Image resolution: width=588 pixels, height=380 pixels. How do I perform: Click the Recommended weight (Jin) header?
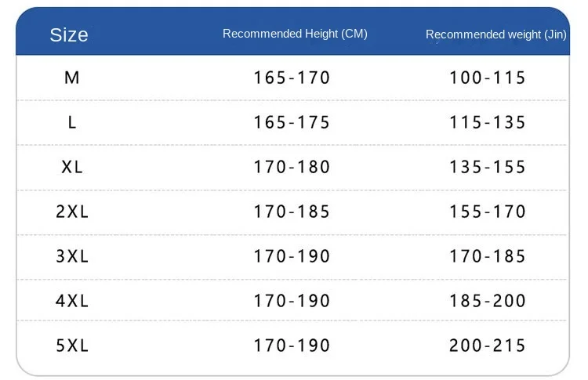click(x=496, y=34)
